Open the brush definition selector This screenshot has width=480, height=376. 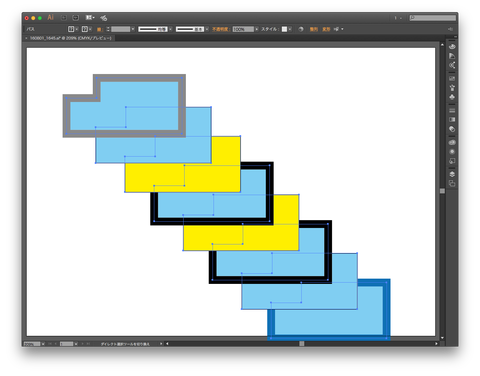coord(192,29)
